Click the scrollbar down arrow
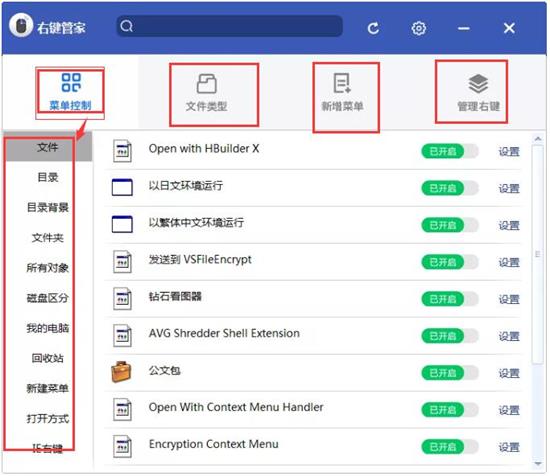550x476 pixels. coord(538,464)
